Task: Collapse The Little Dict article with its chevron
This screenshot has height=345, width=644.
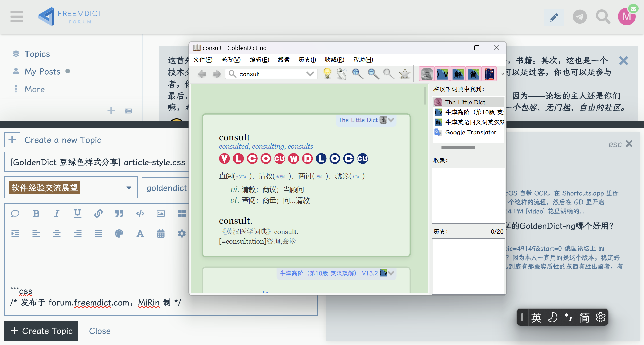Action: tap(391, 120)
